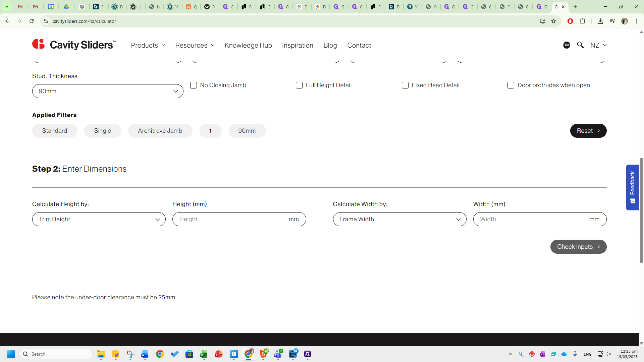This screenshot has height=362, width=644.
Task: Go to the Knowledge Hub menu item
Action: [248, 45]
